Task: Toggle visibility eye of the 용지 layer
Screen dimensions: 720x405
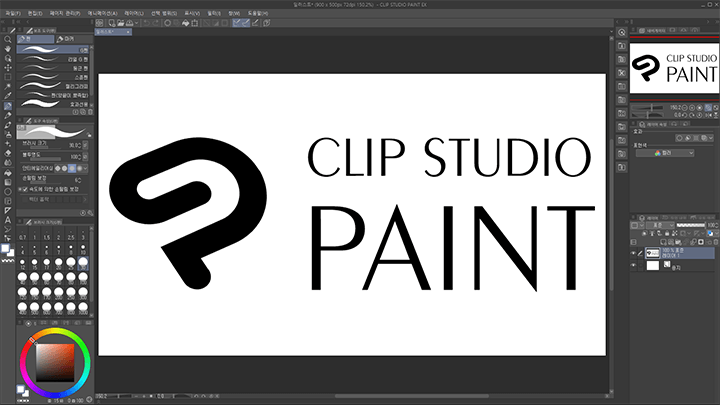Action: click(x=633, y=265)
